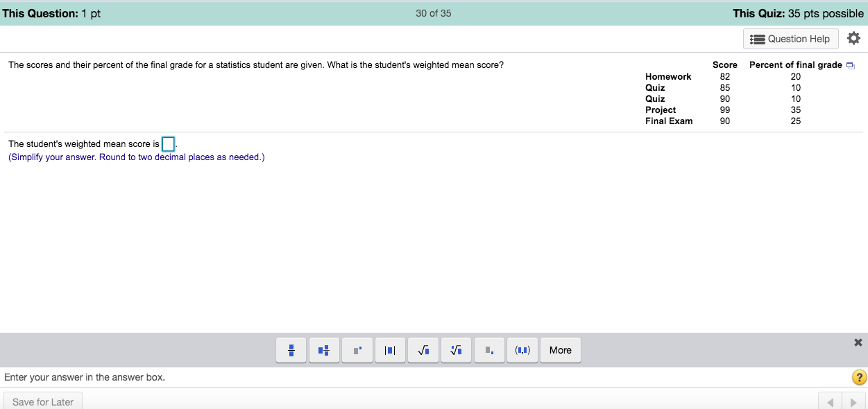Click the Homework row label
868x409 pixels.
click(x=668, y=77)
